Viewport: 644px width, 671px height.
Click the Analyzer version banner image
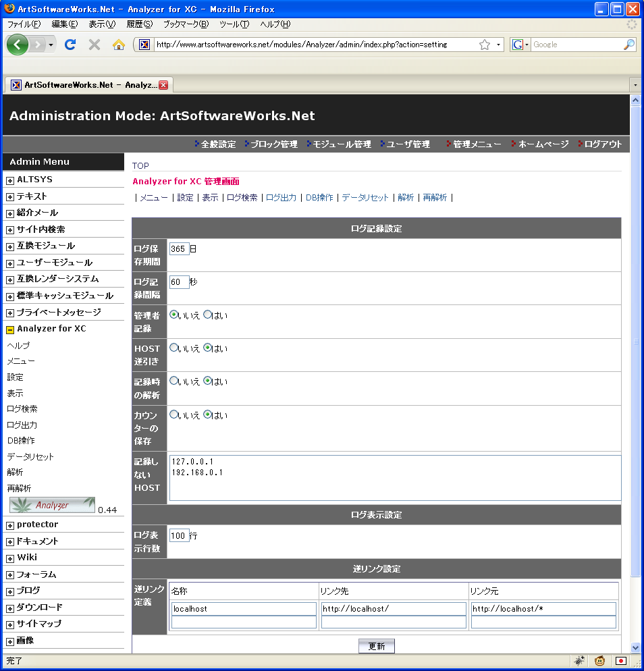[x=52, y=505]
